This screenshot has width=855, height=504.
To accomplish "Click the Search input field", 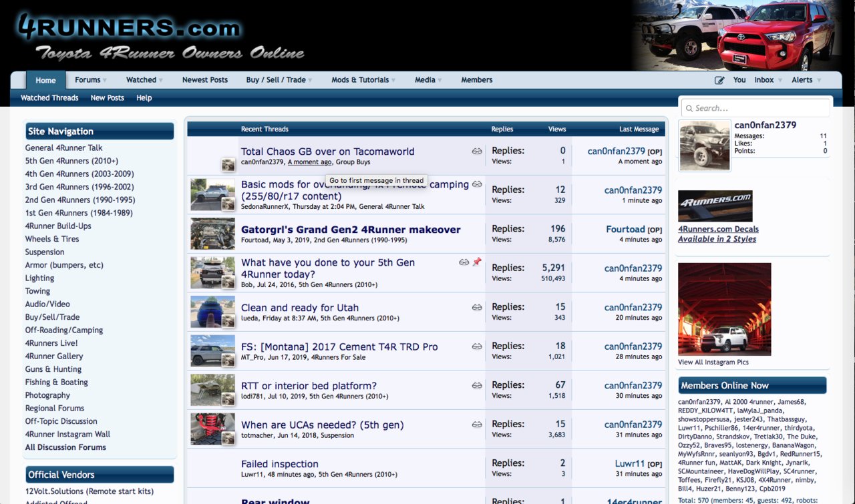I will [x=755, y=108].
